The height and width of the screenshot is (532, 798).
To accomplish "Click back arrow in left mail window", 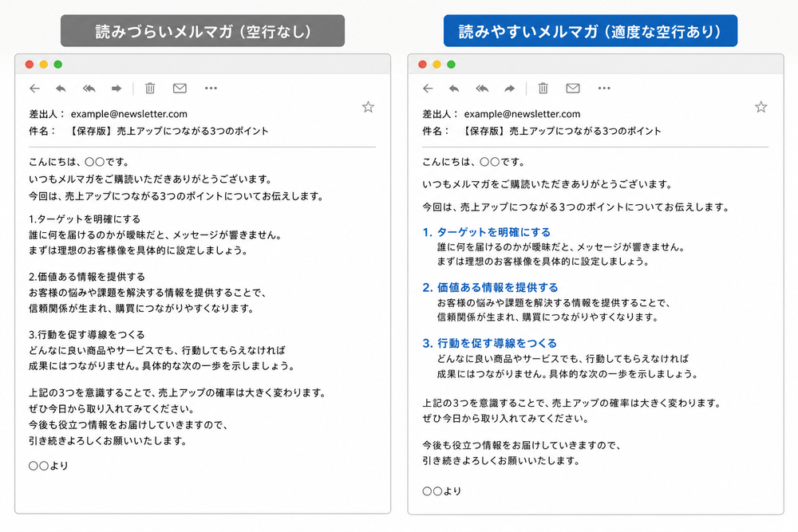I will (x=34, y=89).
